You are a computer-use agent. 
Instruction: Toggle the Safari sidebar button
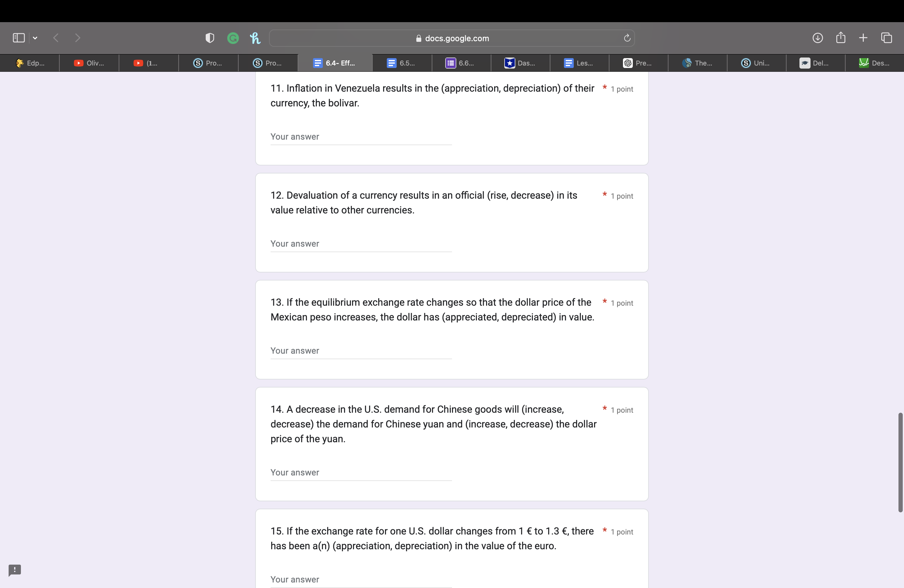(19, 38)
